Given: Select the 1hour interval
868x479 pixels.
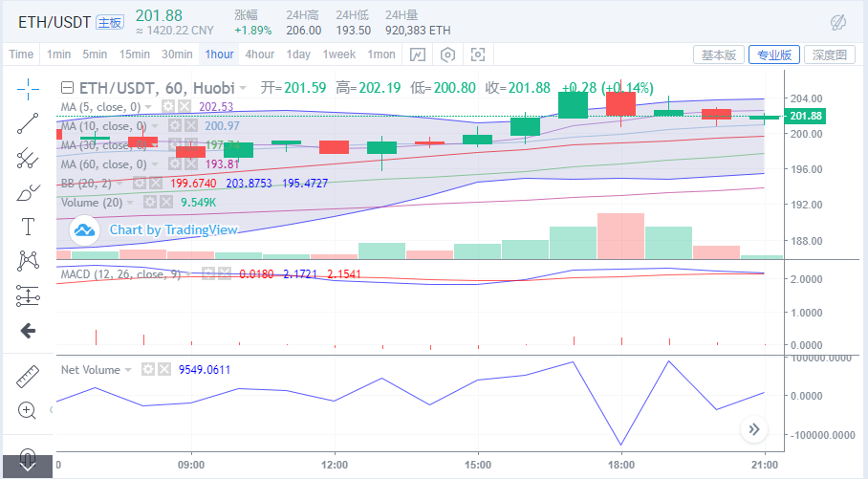Looking at the screenshot, I should pyautogui.click(x=219, y=54).
